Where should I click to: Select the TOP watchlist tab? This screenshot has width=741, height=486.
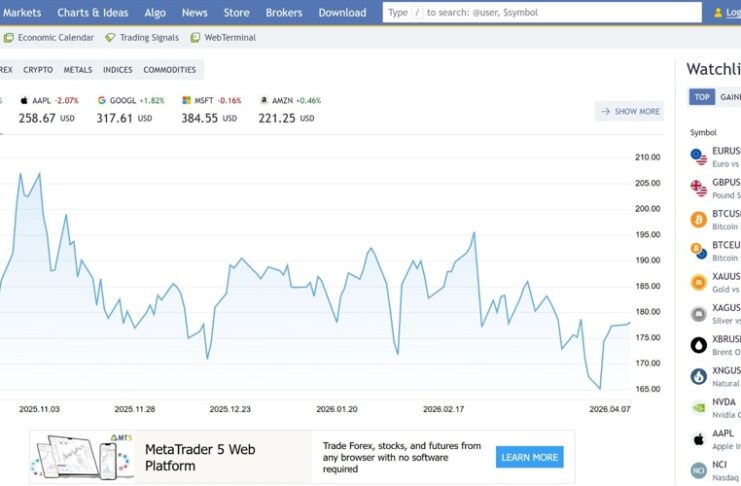click(702, 97)
